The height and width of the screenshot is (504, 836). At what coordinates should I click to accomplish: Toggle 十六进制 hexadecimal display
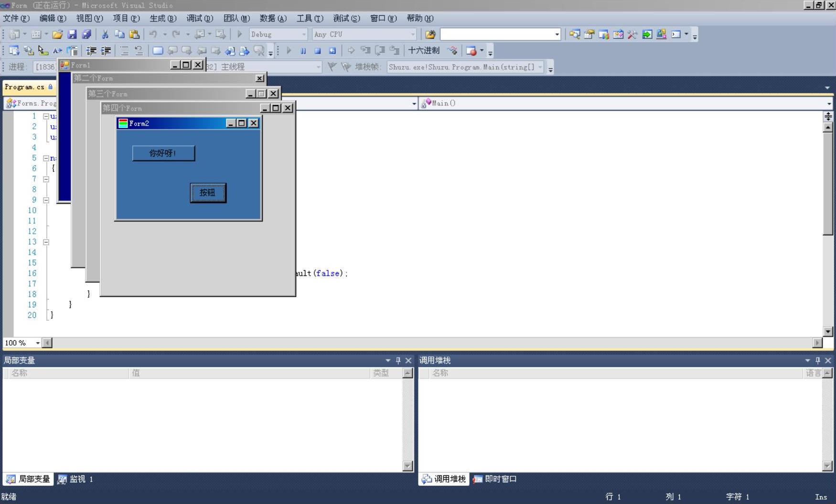[423, 51]
